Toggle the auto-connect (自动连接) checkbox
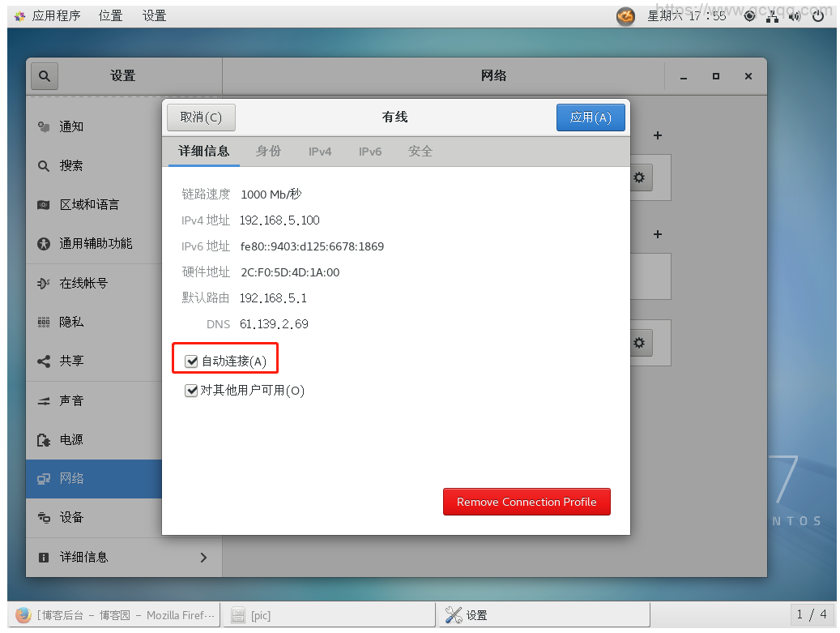Screen dimensions: 840x633 tap(192, 361)
